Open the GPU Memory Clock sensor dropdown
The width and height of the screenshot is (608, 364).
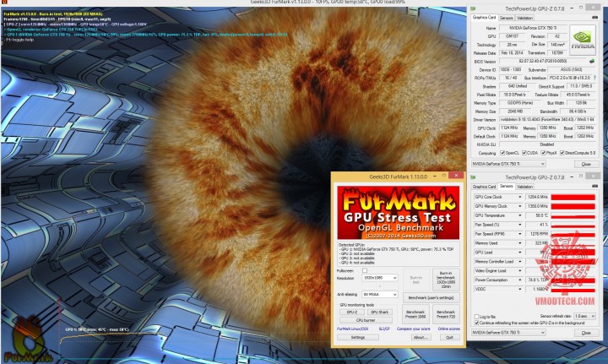point(519,206)
